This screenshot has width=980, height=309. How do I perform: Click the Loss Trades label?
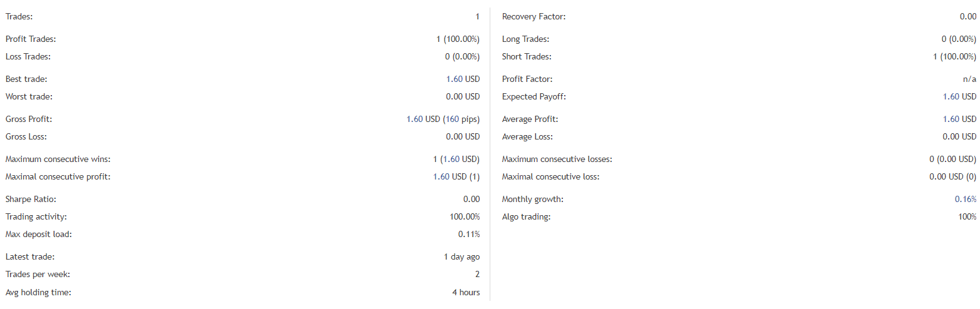point(28,57)
